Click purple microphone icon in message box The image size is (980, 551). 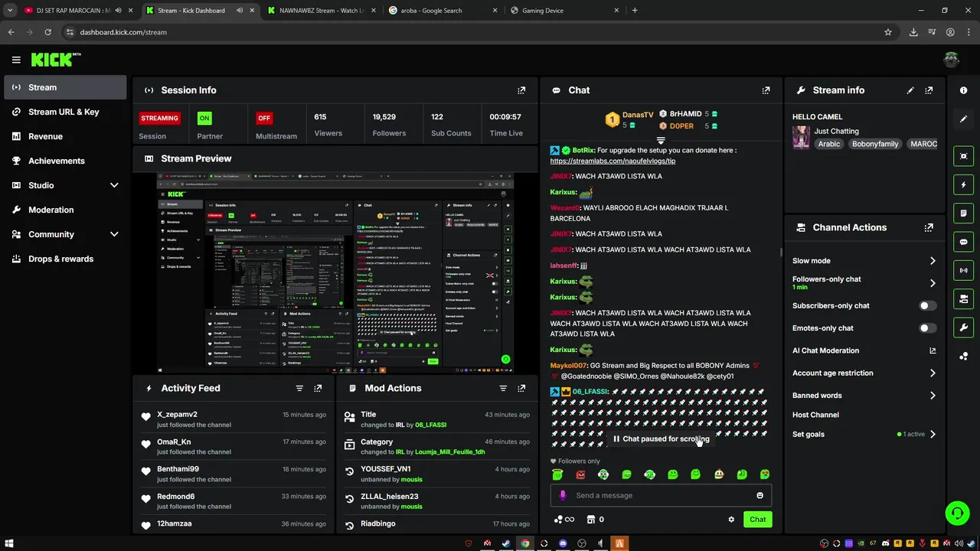pyautogui.click(x=563, y=495)
